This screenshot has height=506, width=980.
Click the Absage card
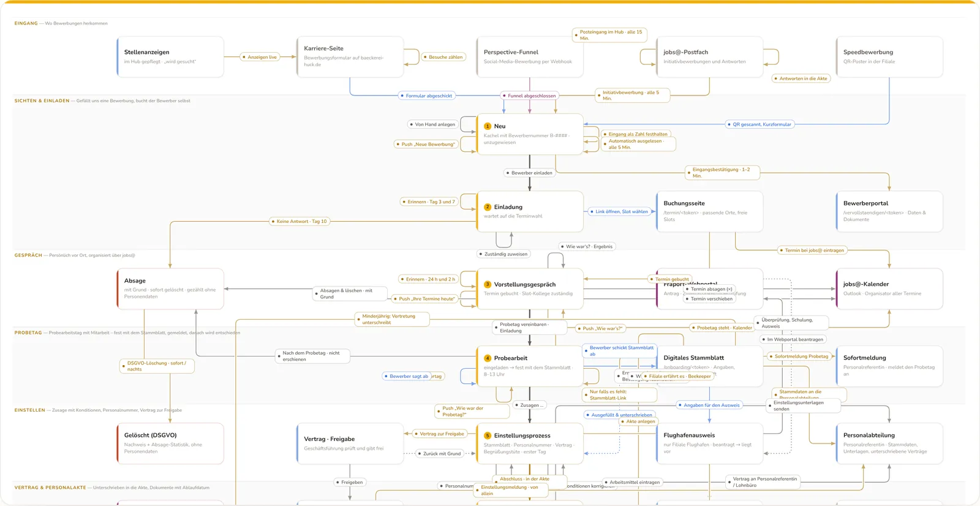click(x=170, y=289)
